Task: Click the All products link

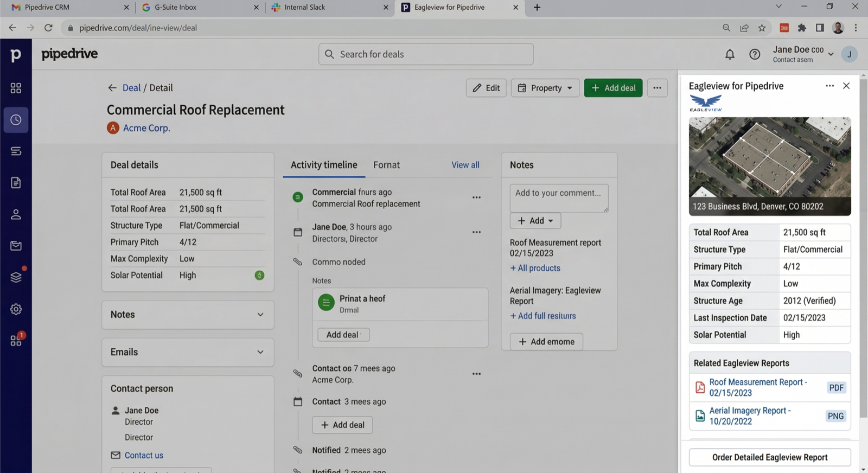Action: [x=535, y=268]
